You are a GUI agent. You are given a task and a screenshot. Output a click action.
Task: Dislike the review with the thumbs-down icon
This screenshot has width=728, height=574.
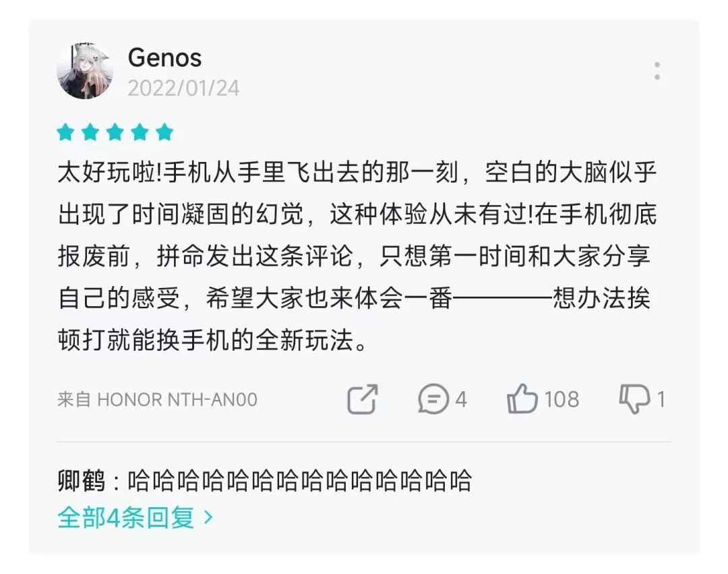pos(634,399)
